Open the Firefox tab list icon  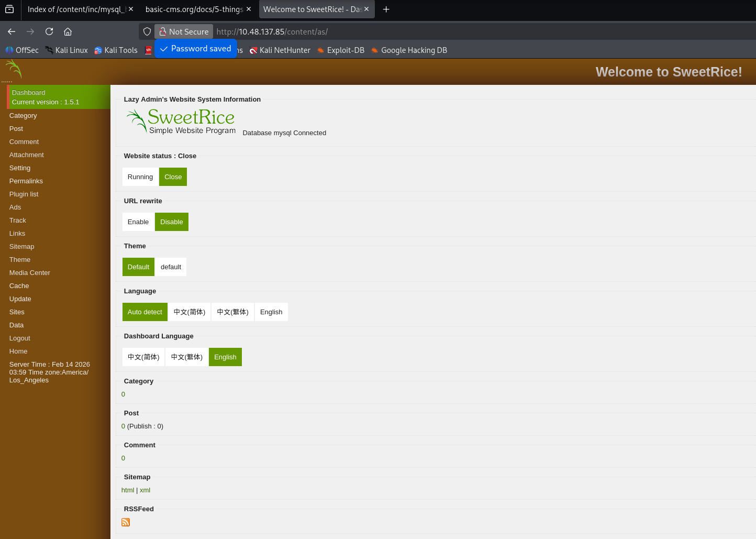pos(9,9)
